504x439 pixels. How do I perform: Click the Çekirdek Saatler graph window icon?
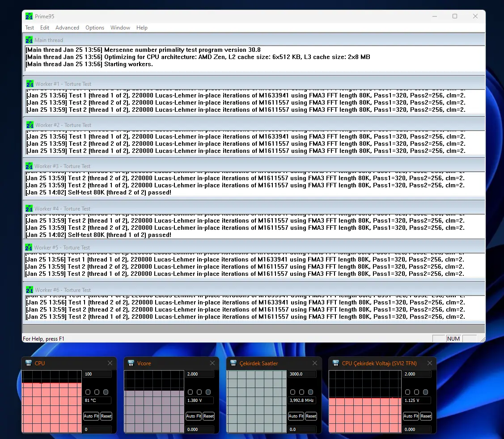click(233, 363)
